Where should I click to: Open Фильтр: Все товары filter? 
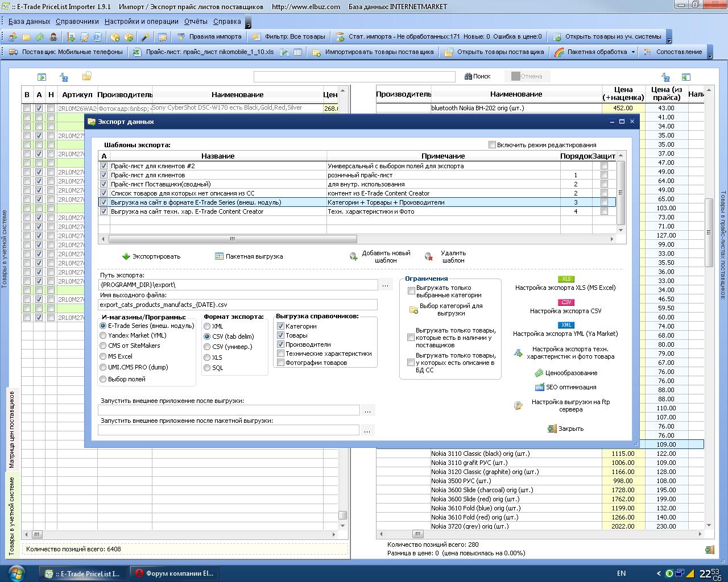[289, 36]
